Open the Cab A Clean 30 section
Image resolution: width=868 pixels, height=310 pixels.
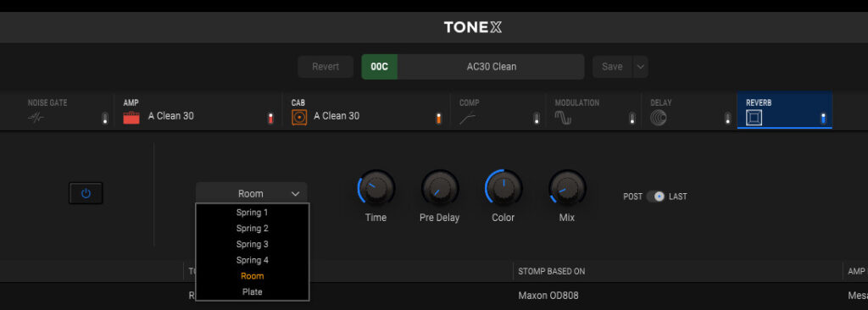[366, 111]
